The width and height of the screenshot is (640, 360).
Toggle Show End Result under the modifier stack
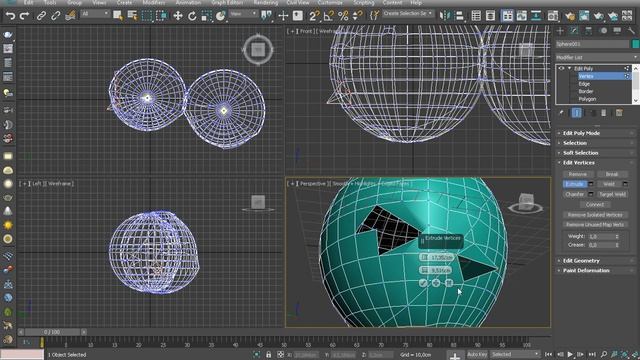(x=576, y=113)
